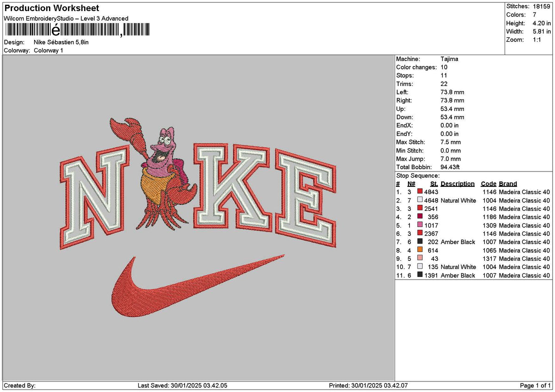
Task: Select the Height value 4.20 in
Action: click(542, 23)
